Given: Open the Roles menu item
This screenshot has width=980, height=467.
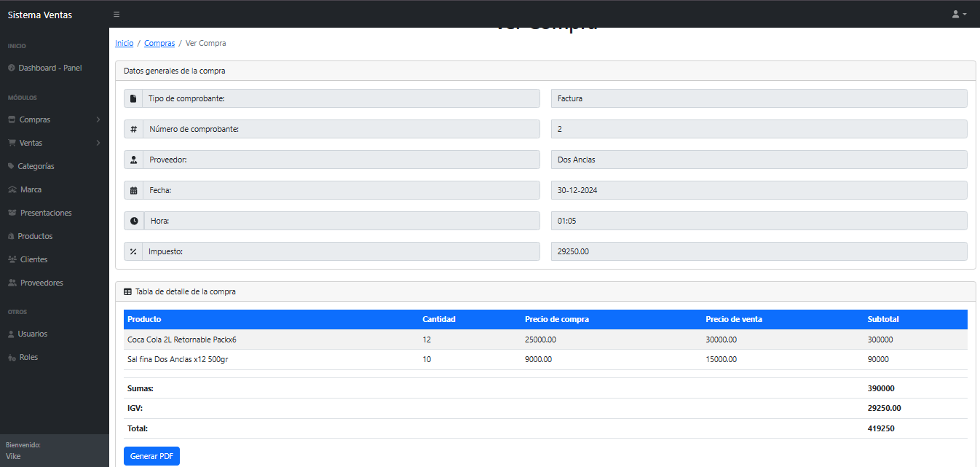Looking at the screenshot, I should 28,357.
